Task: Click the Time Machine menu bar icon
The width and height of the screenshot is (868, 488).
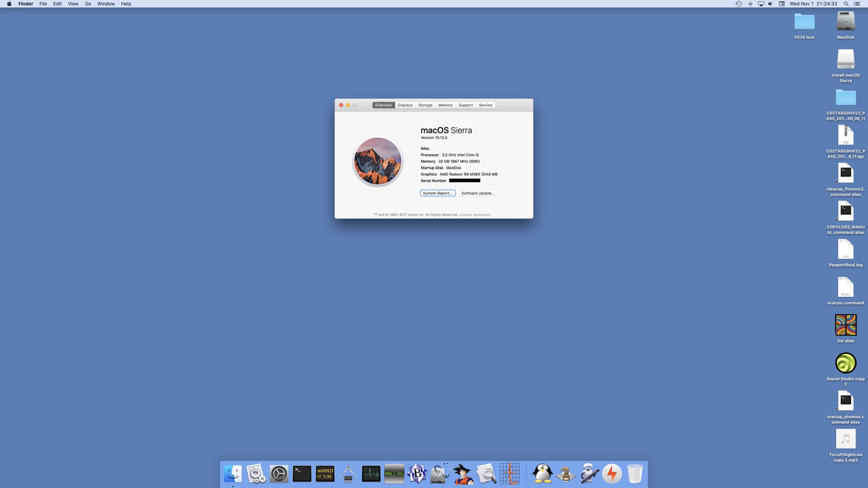Action: pos(738,4)
